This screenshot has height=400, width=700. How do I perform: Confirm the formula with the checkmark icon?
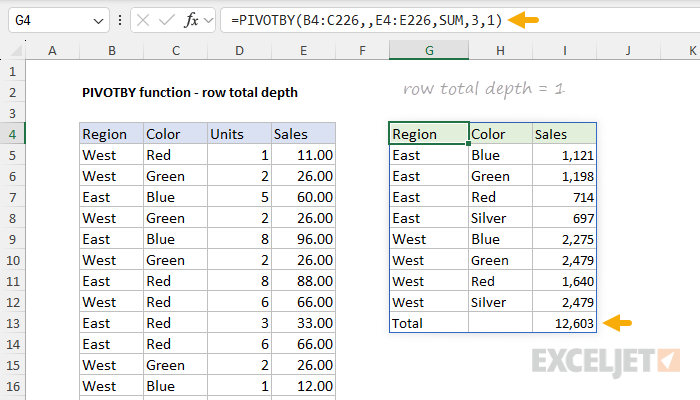167,20
